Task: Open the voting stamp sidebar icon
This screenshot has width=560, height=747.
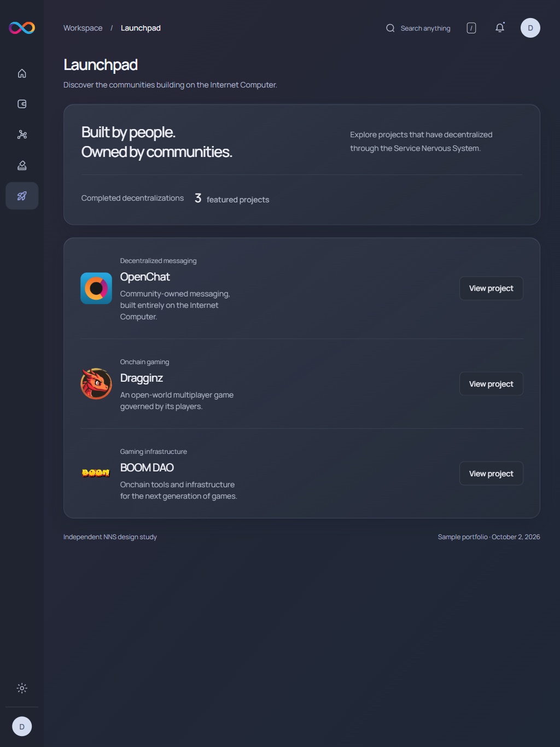Action: point(22,165)
